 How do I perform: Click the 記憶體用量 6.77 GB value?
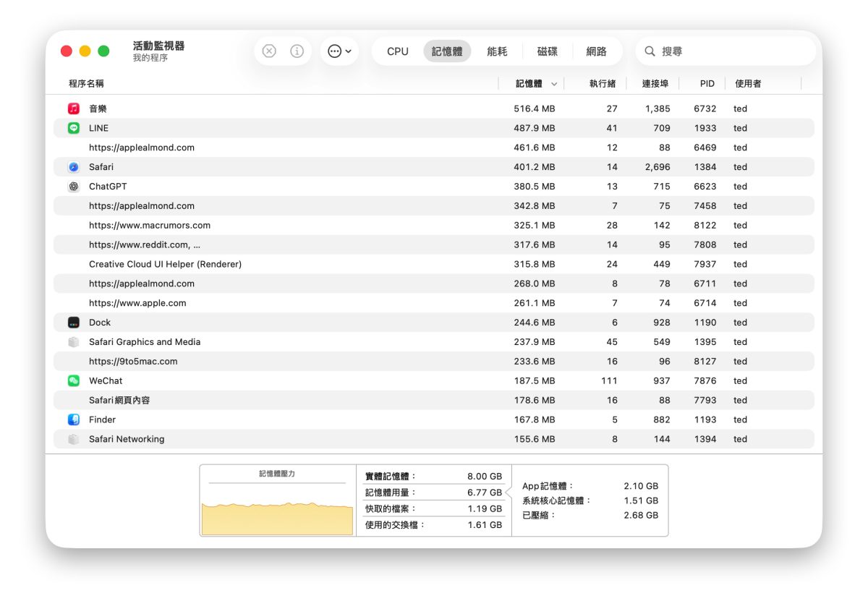click(x=485, y=493)
